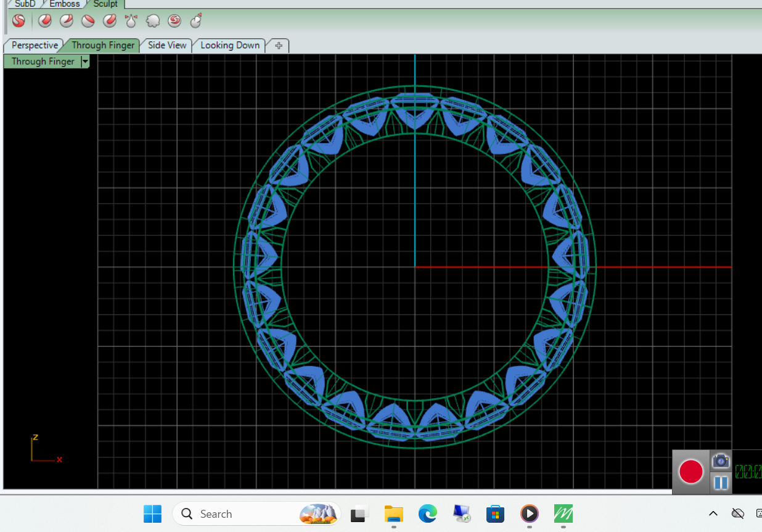Switch to the Perspective viewport tab
Image resolution: width=762 pixels, height=532 pixels.
(x=35, y=45)
